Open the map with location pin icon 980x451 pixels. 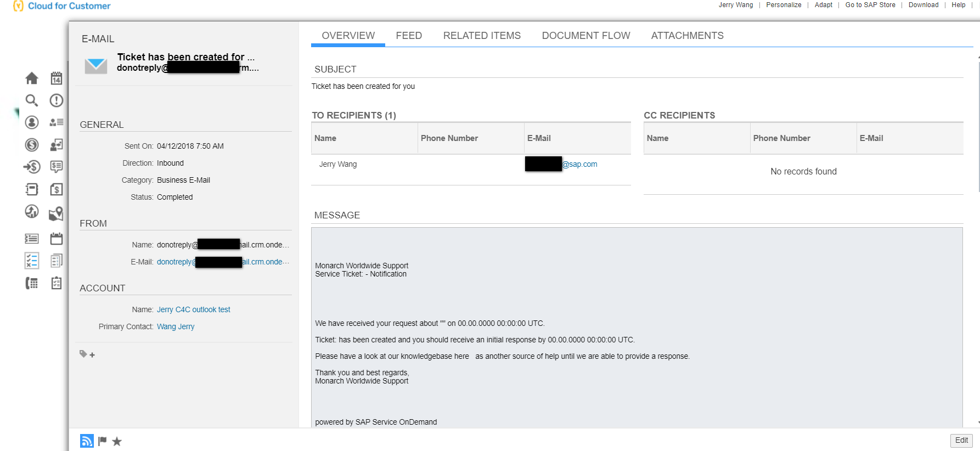pyautogui.click(x=57, y=213)
